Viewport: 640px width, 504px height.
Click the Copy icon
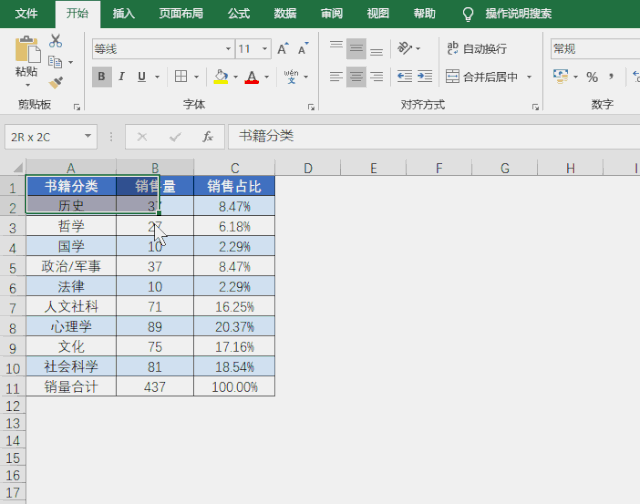55,62
